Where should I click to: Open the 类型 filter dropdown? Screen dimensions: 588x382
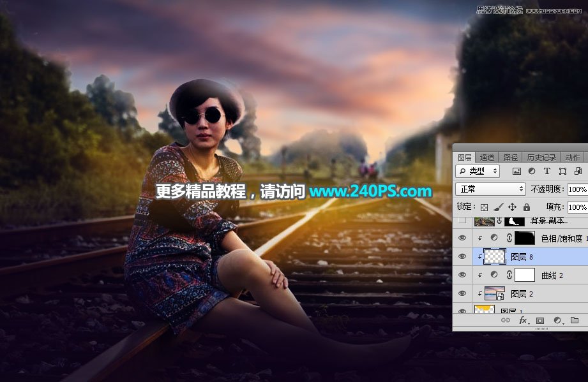point(478,171)
